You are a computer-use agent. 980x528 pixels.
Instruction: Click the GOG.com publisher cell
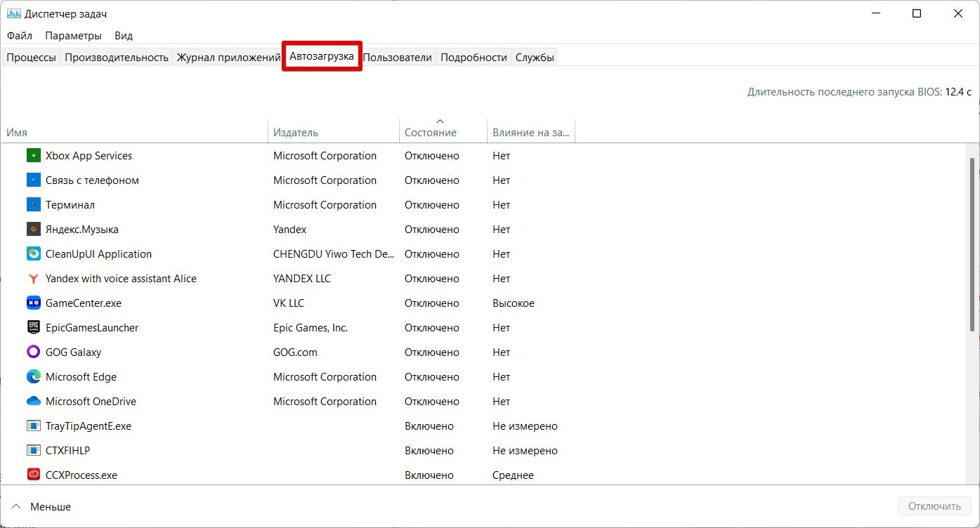coord(295,352)
